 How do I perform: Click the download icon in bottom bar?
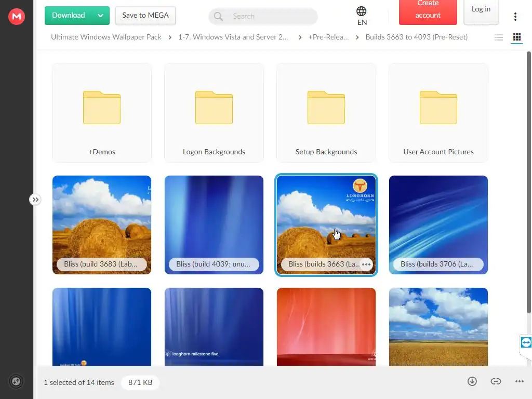click(x=472, y=381)
